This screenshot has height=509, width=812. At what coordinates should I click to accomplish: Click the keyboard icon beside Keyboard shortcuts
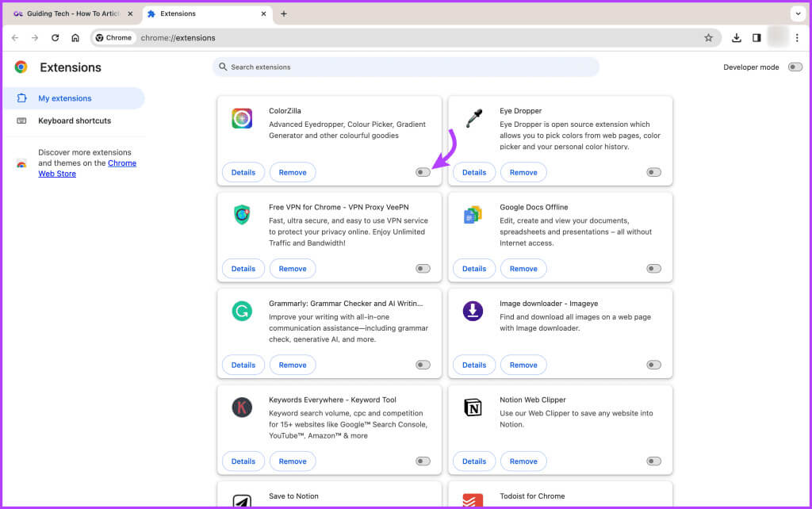(21, 121)
